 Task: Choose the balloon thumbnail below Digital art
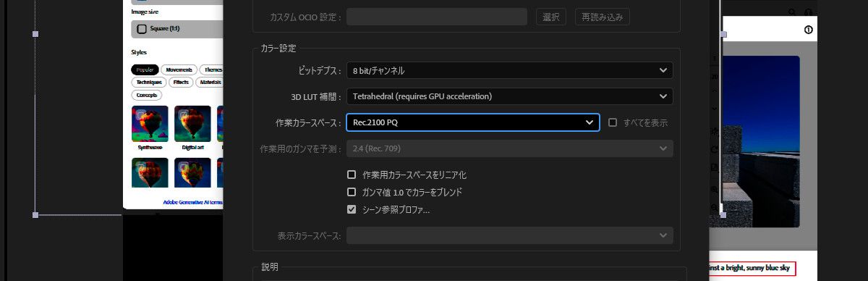(x=192, y=173)
